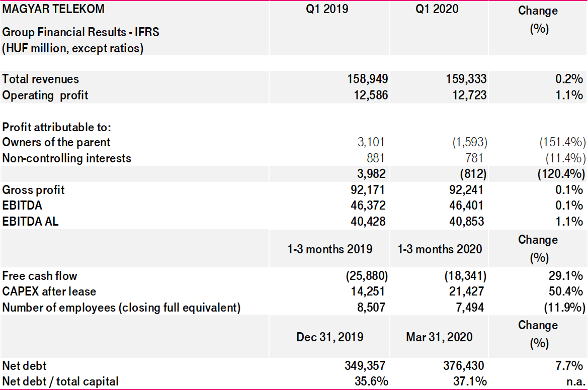Click the Free cash flow label
Viewport: 588px width, 390px height.
(39, 276)
